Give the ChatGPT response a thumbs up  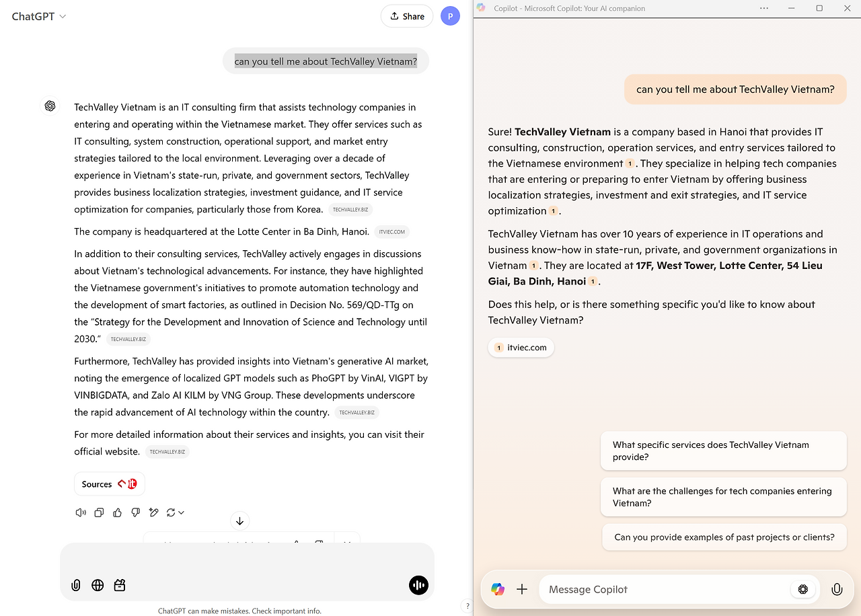coord(117,512)
